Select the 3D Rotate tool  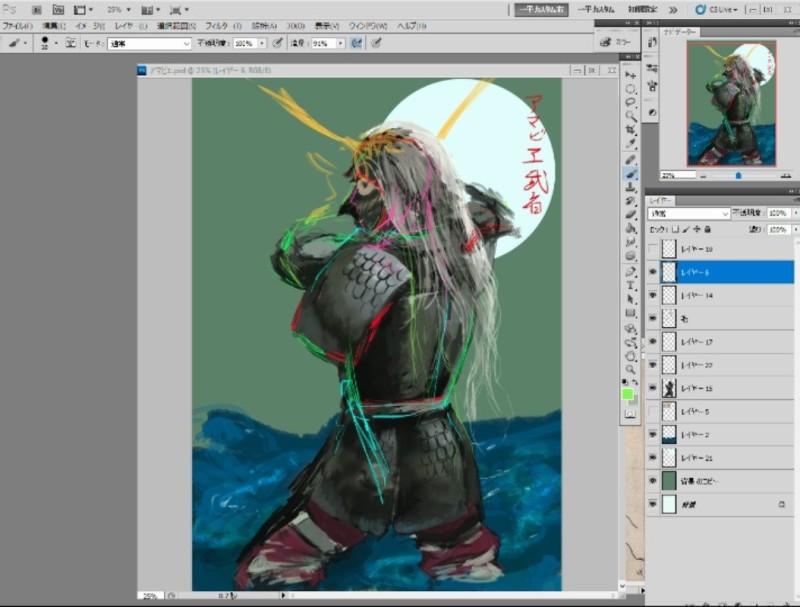tap(631, 329)
